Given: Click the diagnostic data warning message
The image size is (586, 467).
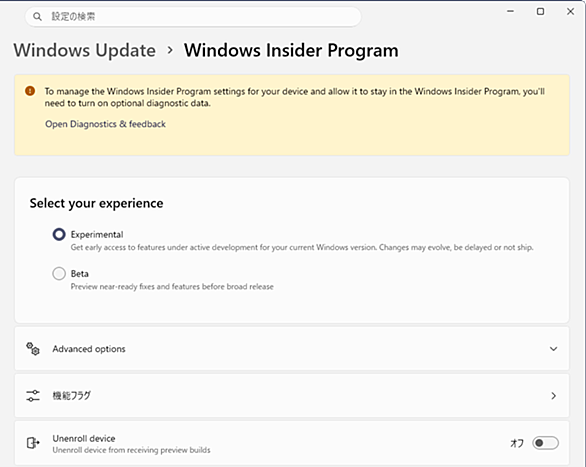Looking at the screenshot, I should 294,97.
